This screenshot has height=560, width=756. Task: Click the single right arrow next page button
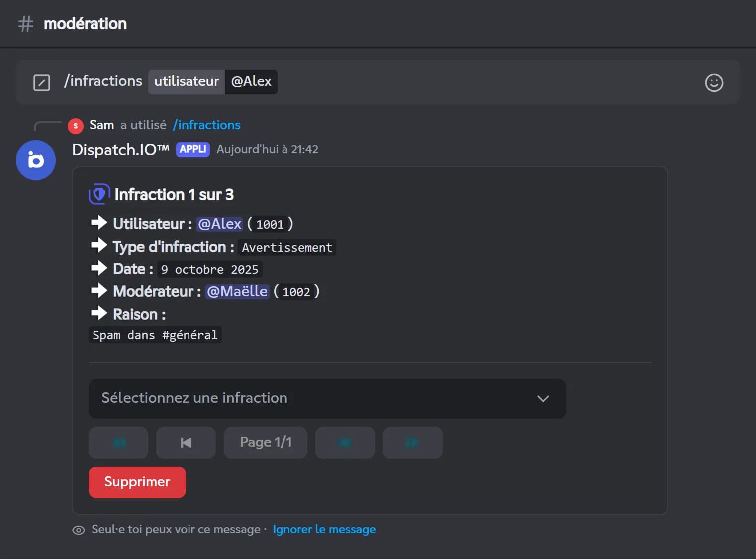pyautogui.click(x=345, y=443)
